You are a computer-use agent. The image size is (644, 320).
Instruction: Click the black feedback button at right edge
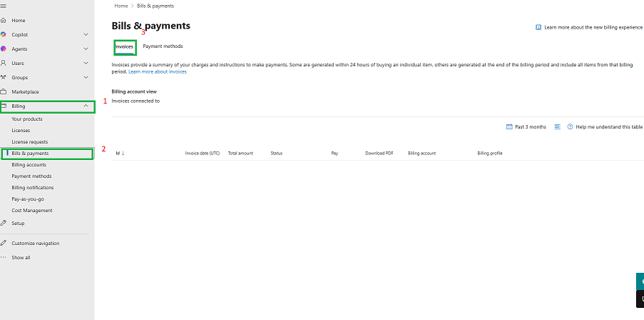pos(640,299)
